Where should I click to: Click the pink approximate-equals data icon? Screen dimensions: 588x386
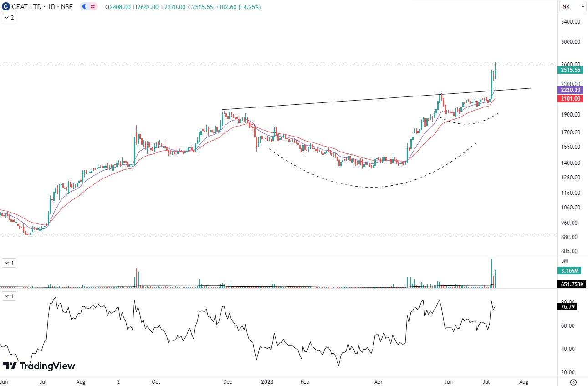tap(93, 7)
